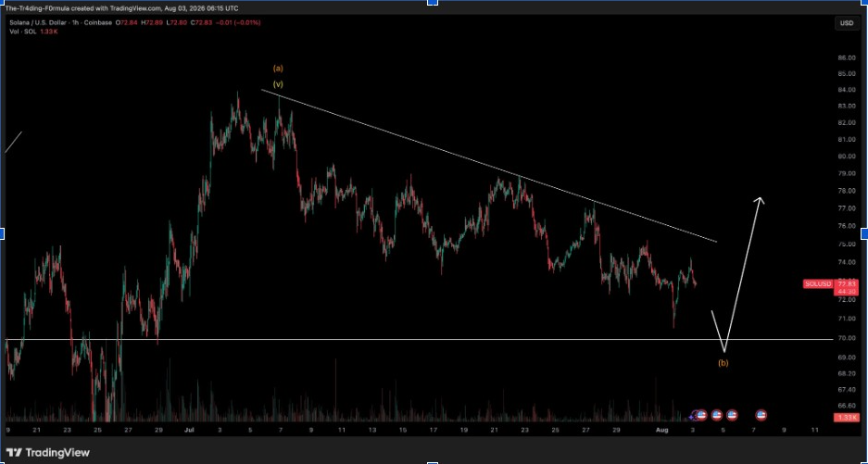Screen dimensions: 868x464
Task: Click the change value −0.01 (−0.01%)
Action: tap(237, 23)
